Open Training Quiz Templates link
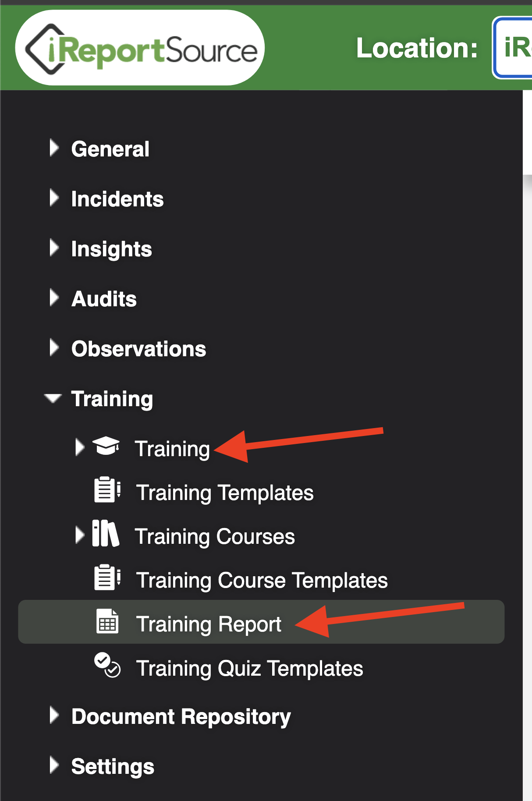532x801 pixels. pyautogui.click(x=249, y=668)
